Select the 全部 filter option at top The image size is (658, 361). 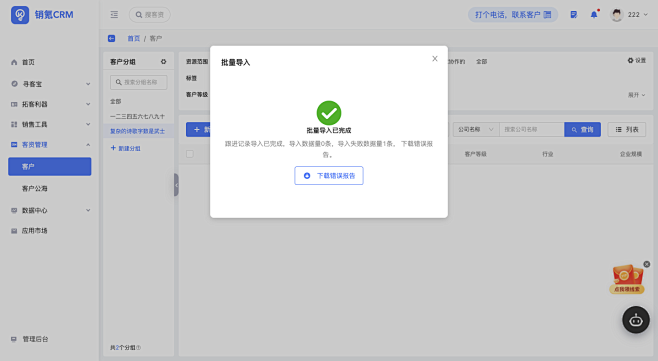[x=481, y=62]
